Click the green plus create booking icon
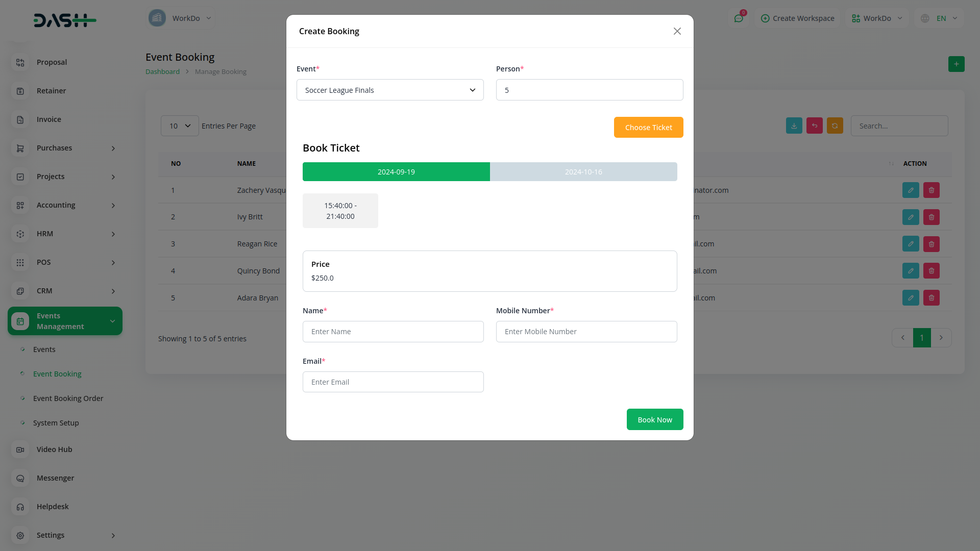The image size is (980, 551). click(956, 64)
